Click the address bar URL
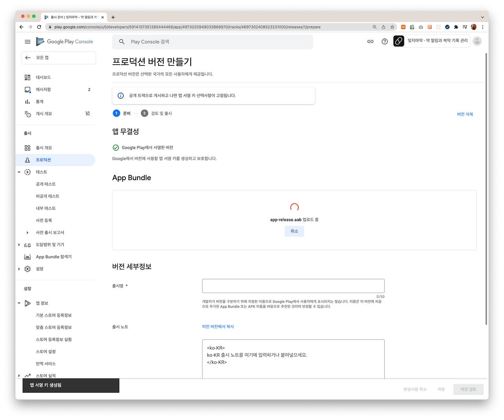504x420 pixels. point(187,27)
